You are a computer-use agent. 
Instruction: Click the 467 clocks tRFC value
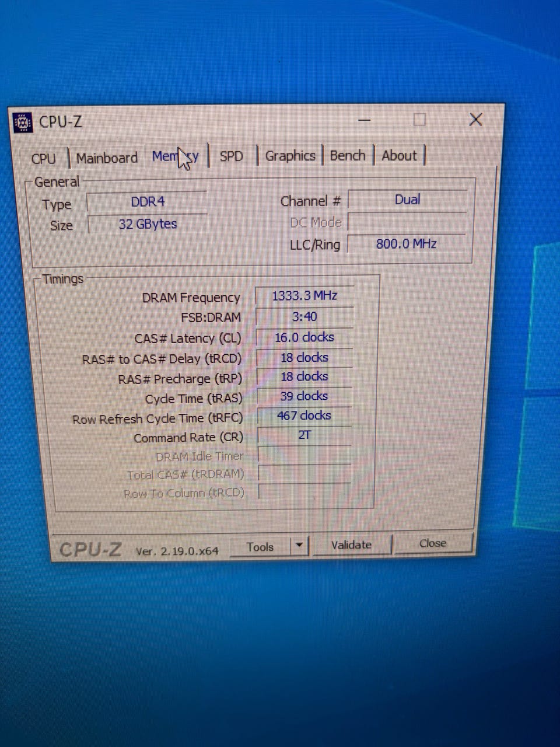304,416
